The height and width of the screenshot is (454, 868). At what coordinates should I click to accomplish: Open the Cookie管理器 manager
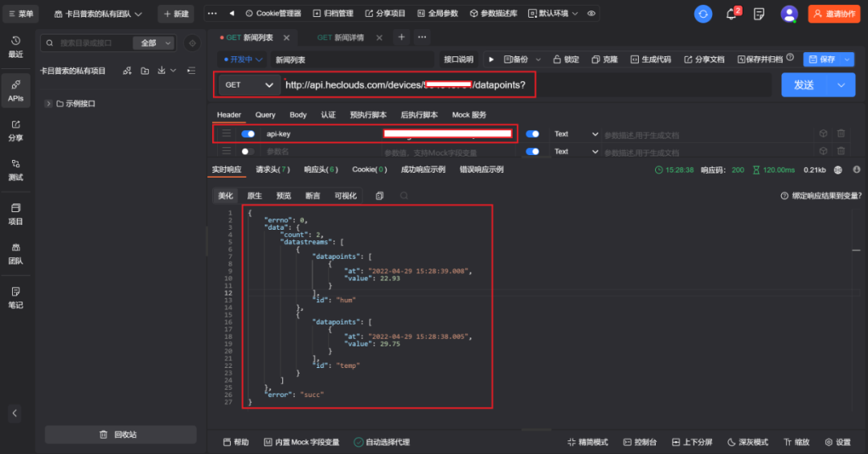point(273,14)
